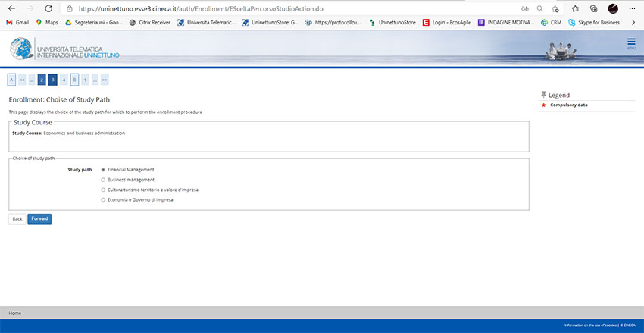Screen dimensions: 644x333
Task: Jump to step 4 in the wizard
Action: click(64, 79)
